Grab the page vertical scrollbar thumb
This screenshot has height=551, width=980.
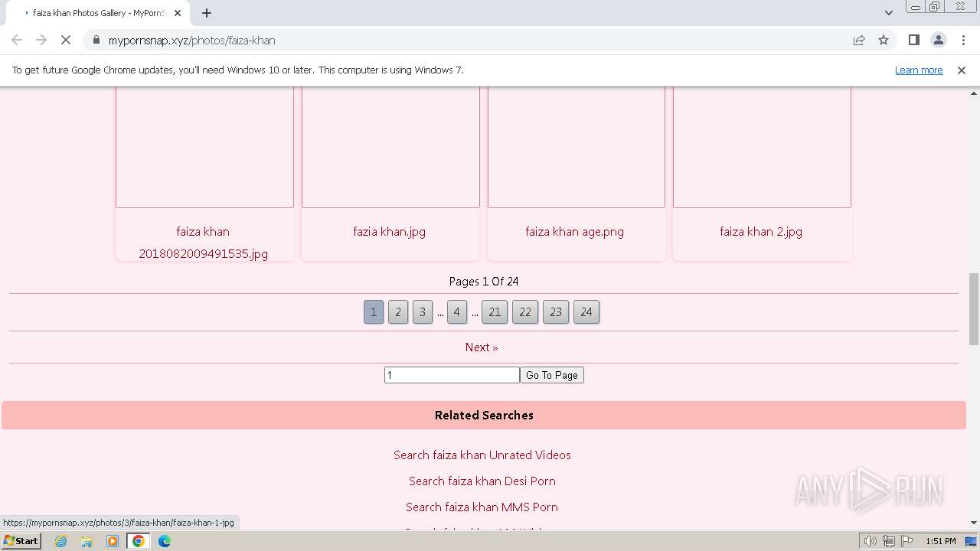pos(974,309)
